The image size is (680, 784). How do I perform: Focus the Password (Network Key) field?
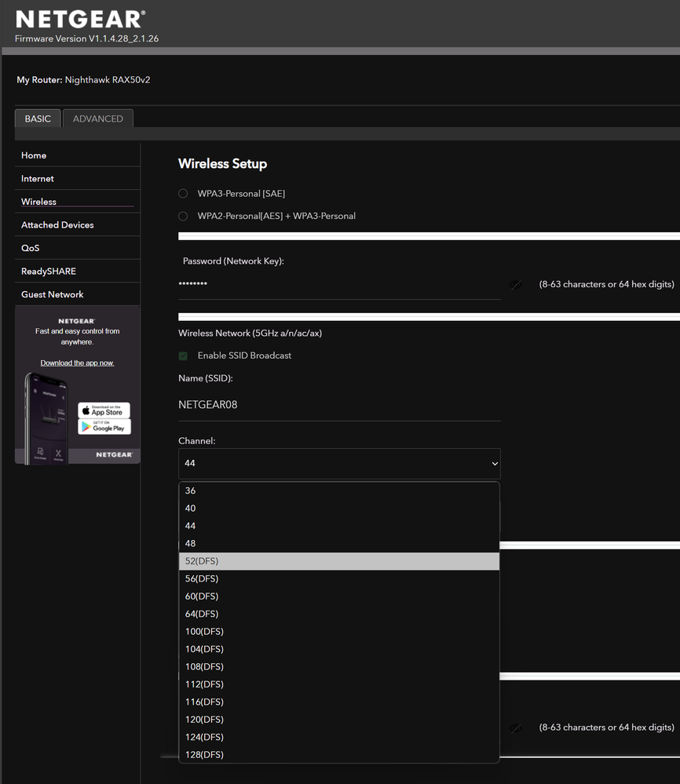click(339, 285)
